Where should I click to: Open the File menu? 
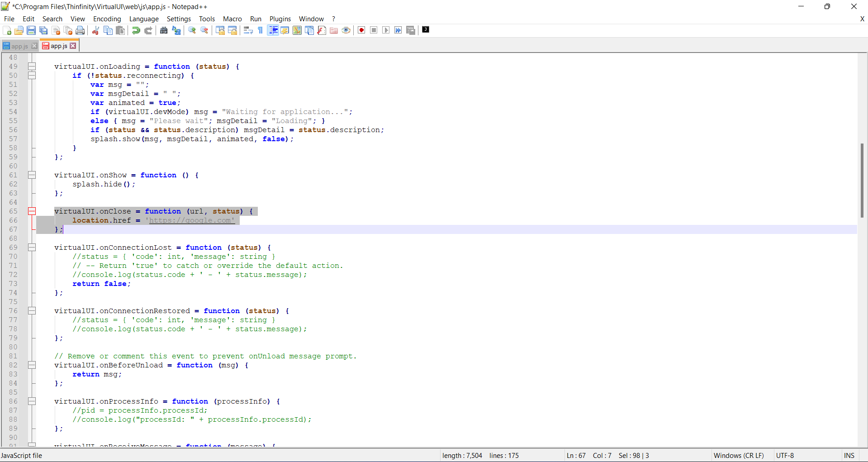tap(9, 19)
